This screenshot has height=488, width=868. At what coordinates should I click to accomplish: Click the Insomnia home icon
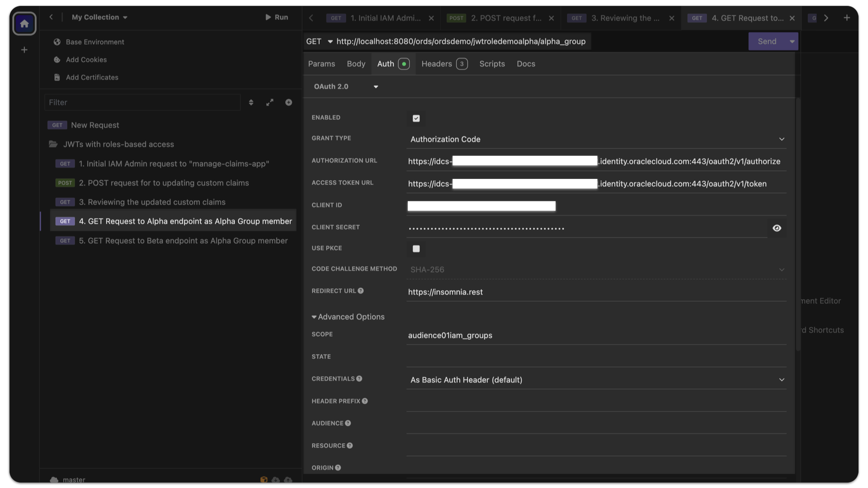pos(24,23)
